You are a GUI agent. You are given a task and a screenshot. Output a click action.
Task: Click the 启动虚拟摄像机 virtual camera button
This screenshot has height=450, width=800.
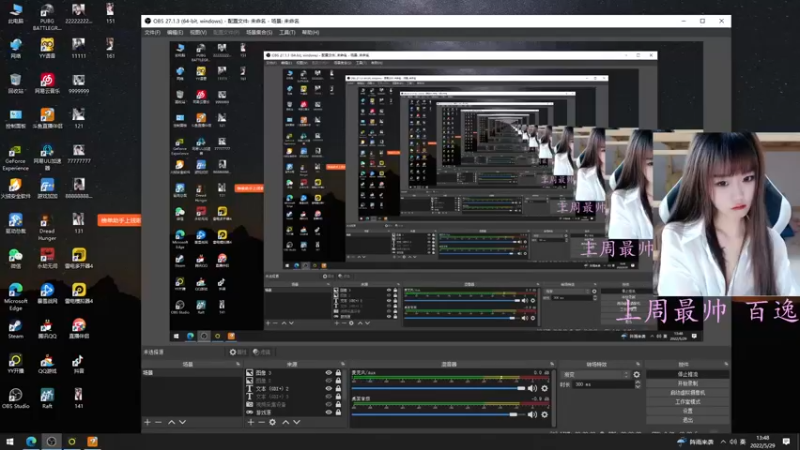687,393
